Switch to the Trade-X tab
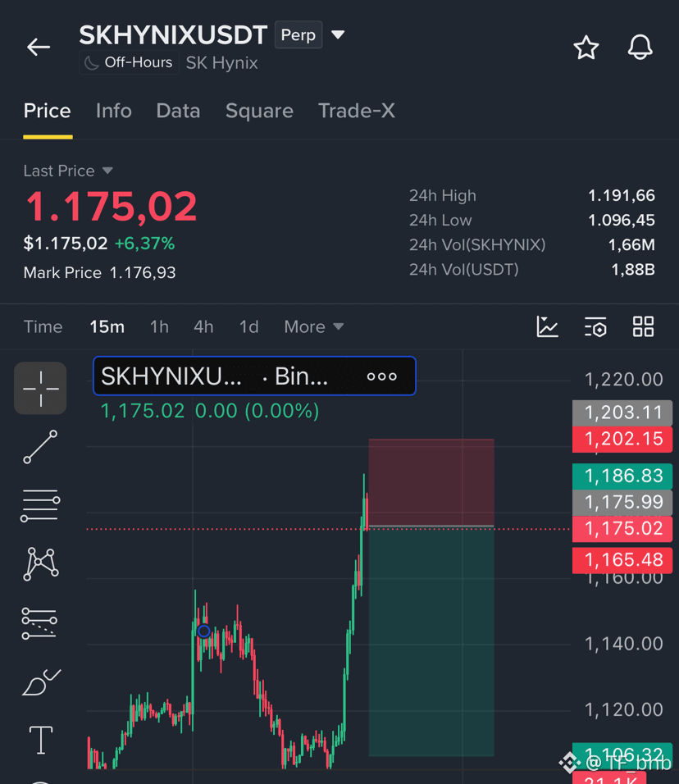 click(357, 111)
